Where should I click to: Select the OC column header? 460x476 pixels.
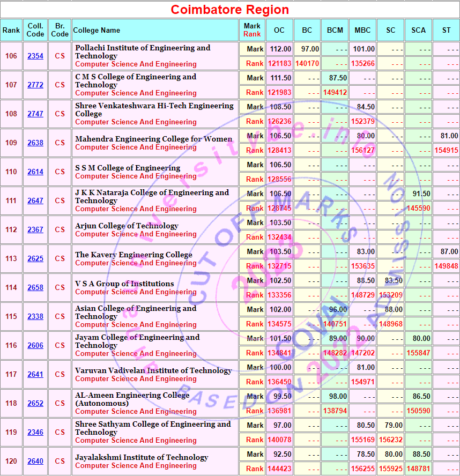(279, 30)
